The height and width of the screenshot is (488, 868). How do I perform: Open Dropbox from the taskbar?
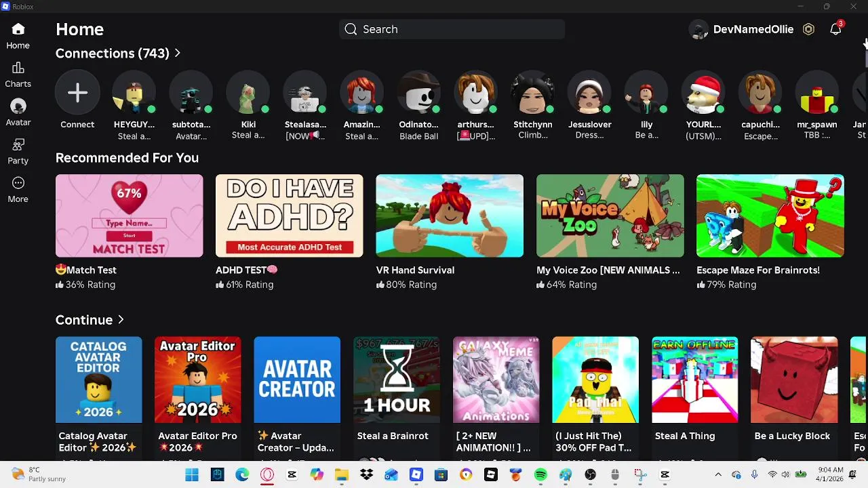(x=367, y=474)
